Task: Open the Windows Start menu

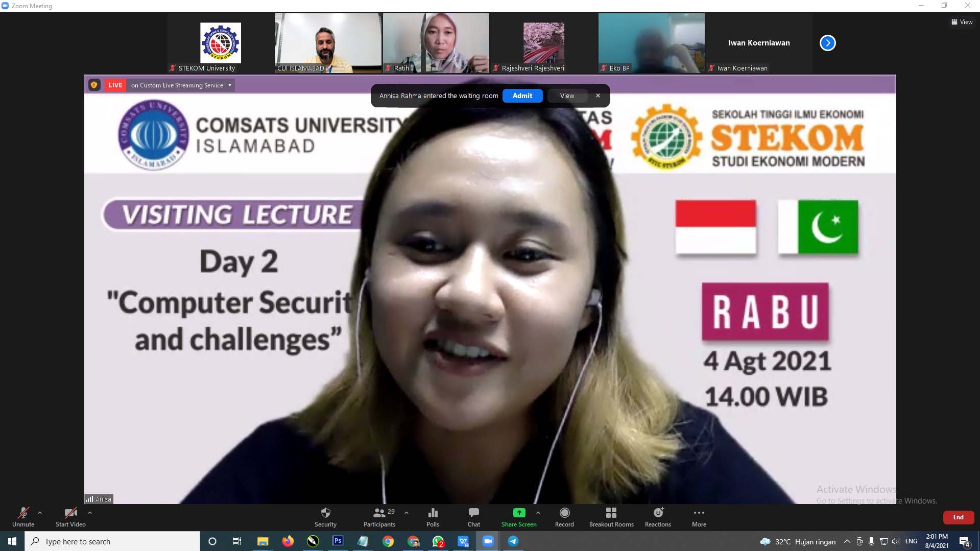Action: pos(12,541)
